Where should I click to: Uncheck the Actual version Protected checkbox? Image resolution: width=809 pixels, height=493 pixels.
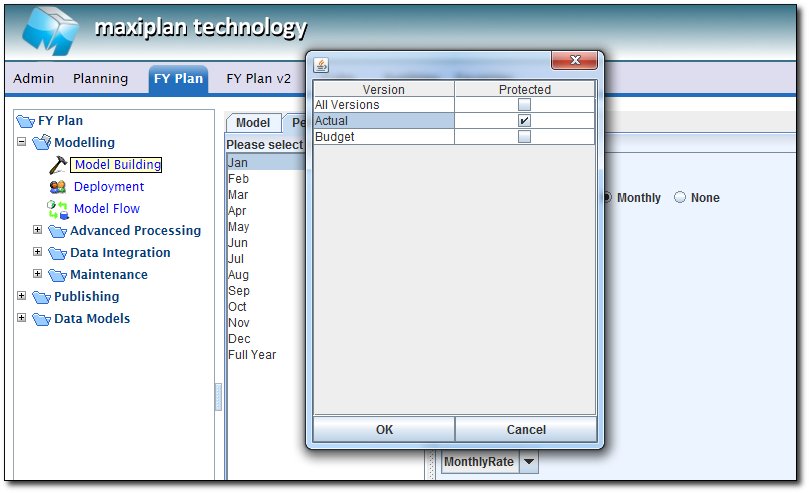[524, 121]
